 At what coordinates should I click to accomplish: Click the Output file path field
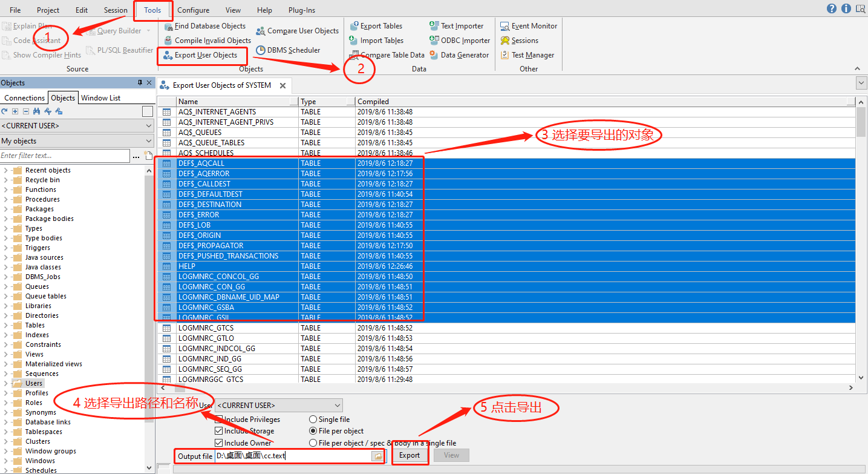coord(292,456)
